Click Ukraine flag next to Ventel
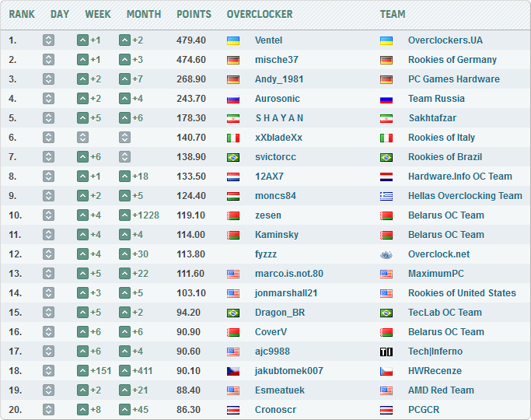Screen dimensions: 531x420 232,40
